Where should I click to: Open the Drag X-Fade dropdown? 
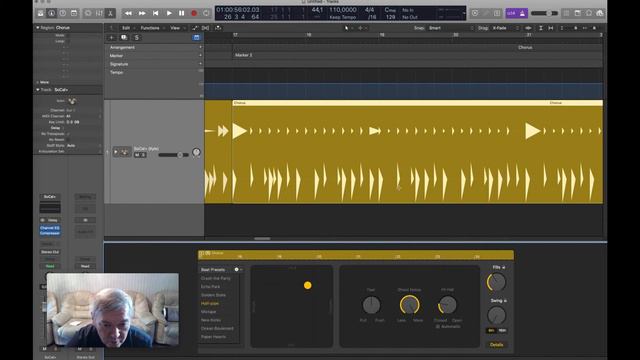tap(505, 28)
